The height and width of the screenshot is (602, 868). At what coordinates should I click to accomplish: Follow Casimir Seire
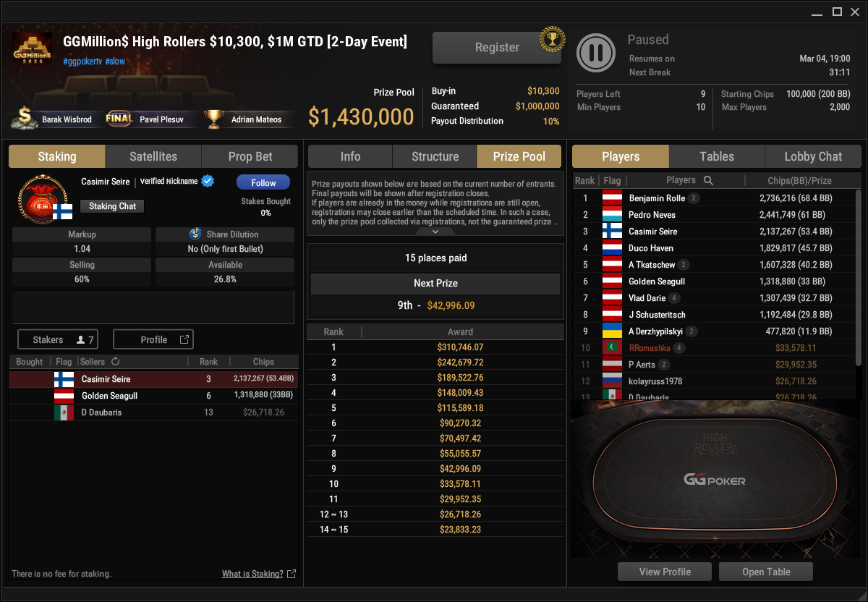tap(263, 182)
